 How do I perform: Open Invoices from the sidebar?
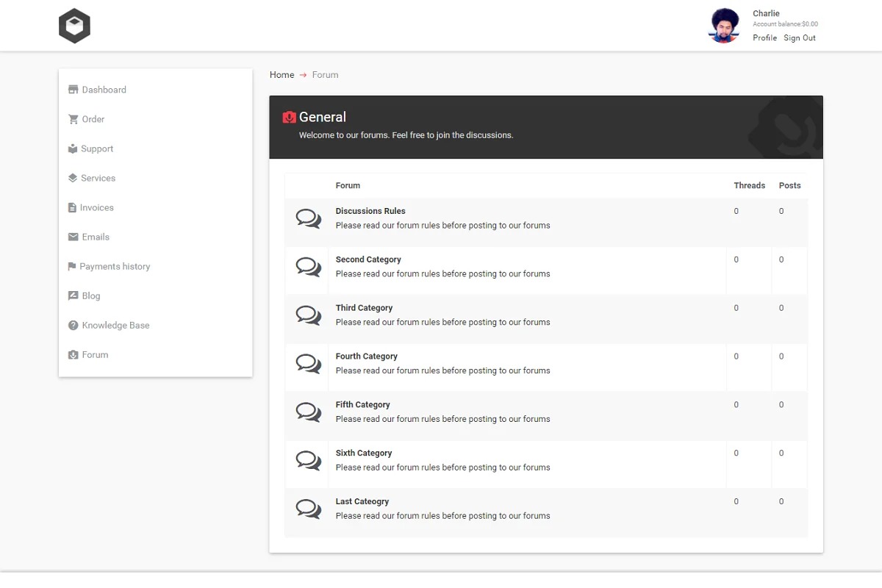coord(96,207)
